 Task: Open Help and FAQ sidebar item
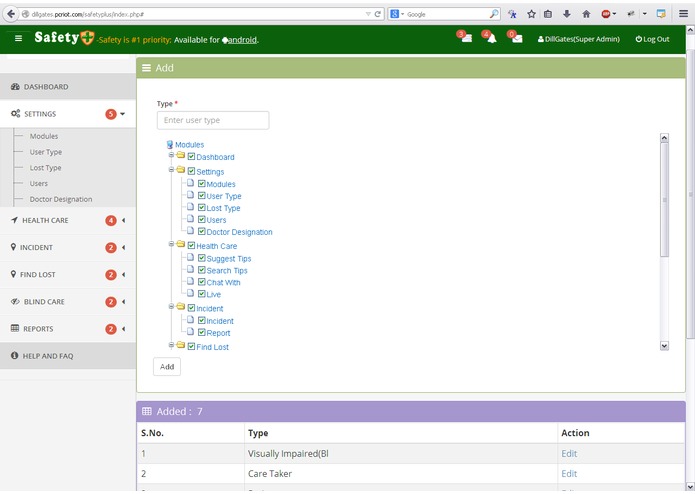tap(68, 356)
